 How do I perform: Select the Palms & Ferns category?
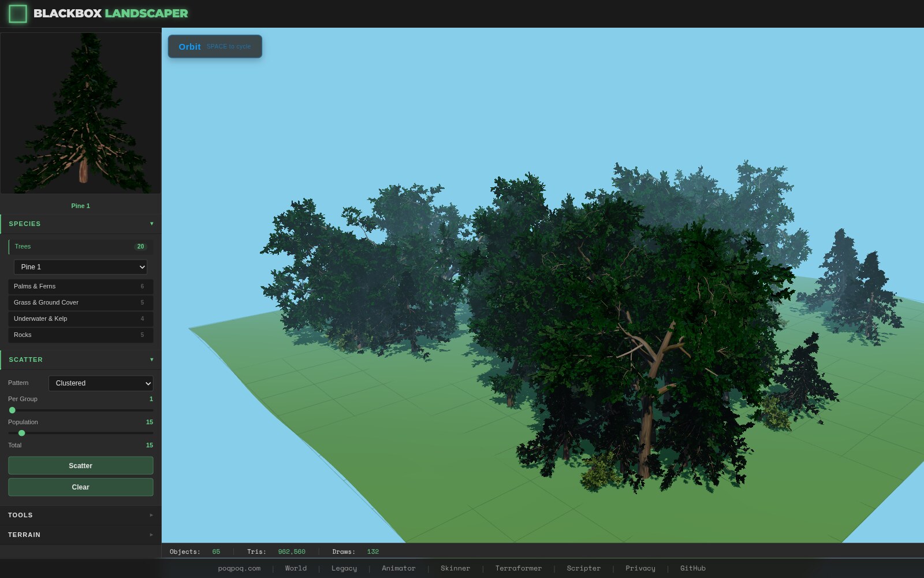tap(81, 286)
